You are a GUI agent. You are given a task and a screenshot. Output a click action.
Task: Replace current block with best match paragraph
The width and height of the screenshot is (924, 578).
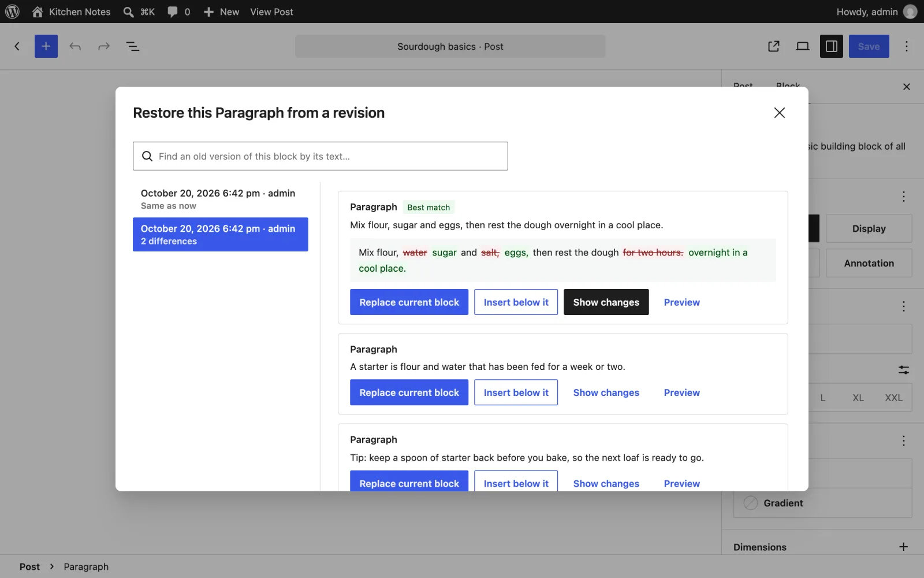[409, 302]
